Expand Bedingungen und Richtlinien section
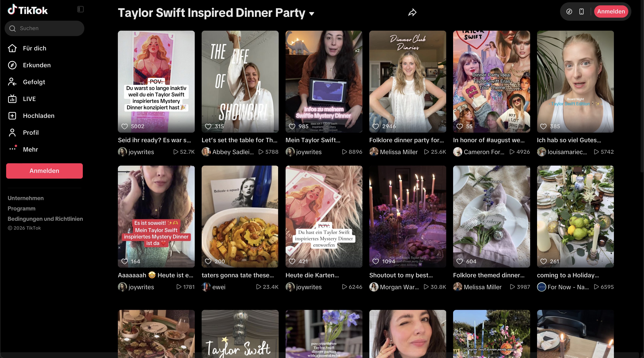 click(45, 219)
